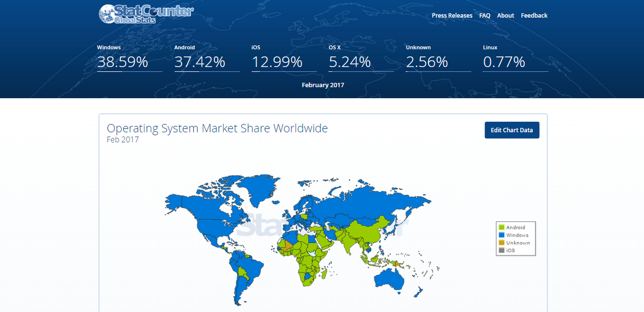Click the iOS gray legend swatch
The image size is (644, 312).
pyautogui.click(x=501, y=250)
